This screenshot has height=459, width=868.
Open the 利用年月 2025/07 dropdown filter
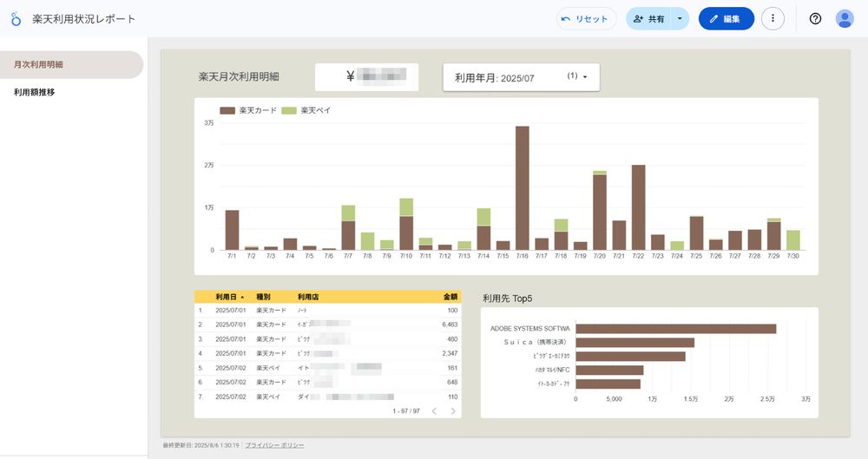(x=521, y=77)
